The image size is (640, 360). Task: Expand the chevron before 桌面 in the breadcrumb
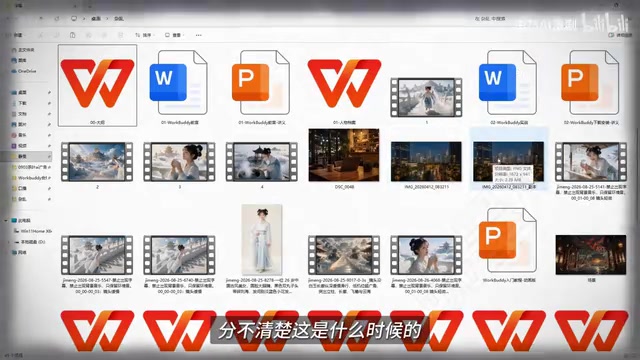click(84, 18)
